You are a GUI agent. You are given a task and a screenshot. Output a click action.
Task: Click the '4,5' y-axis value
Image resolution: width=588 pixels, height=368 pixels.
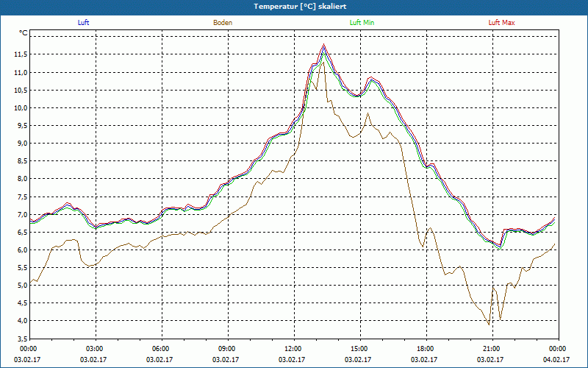tap(22, 303)
